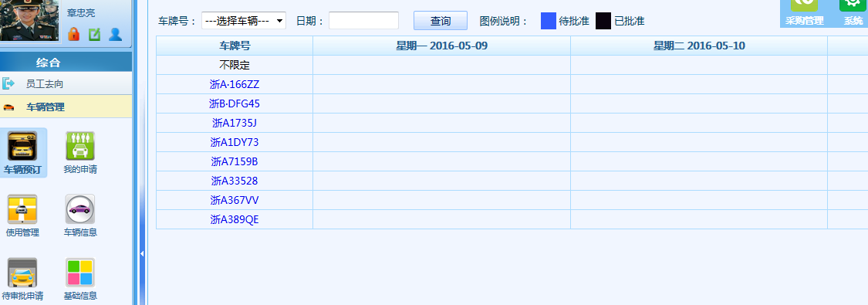Viewport: 868px width, 305px height.
Task: Open plate link 浙A1735J
Action: (235, 123)
